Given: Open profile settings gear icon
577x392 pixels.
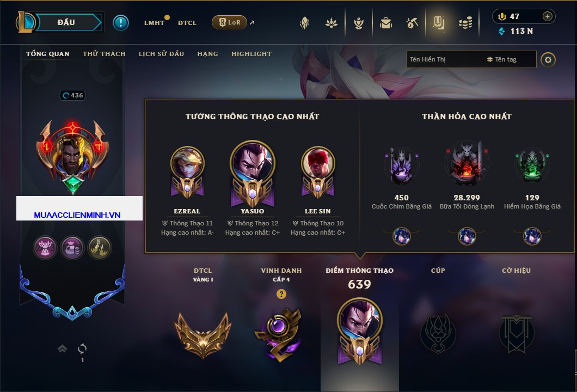Looking at the screenshot, I should click(x=548, y=60).
